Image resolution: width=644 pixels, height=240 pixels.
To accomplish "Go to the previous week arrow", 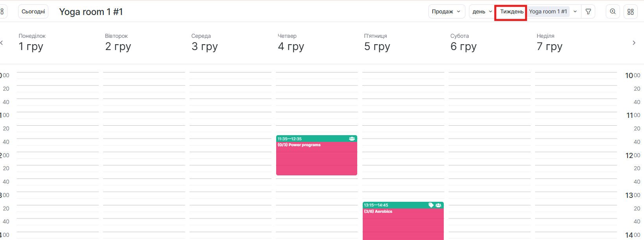I will pos(2,43).
